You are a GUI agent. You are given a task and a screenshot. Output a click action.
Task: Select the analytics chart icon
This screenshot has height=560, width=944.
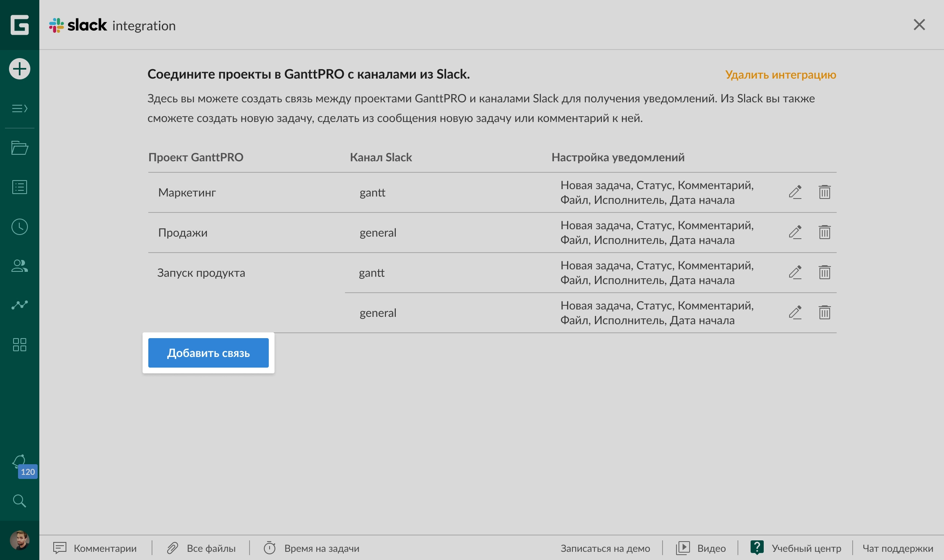pyautogui.click(x=19, y=305)
